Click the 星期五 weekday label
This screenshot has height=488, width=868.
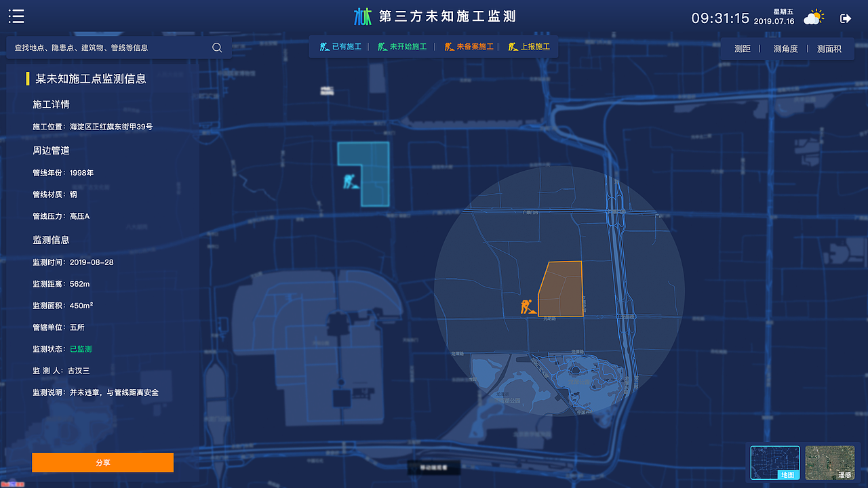coord(783,12)
